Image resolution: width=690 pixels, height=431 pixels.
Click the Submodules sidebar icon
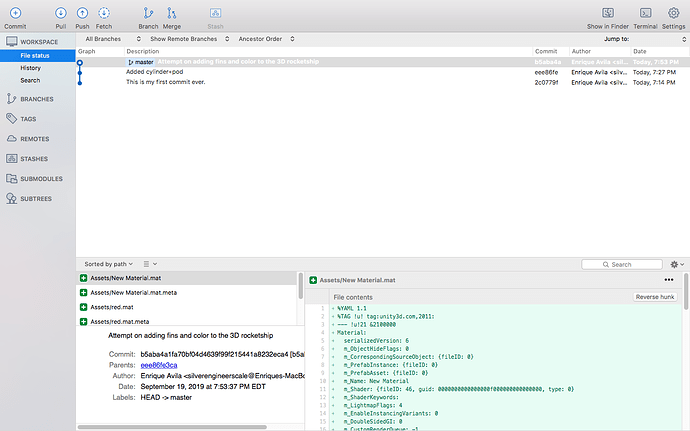coord(11,178)
